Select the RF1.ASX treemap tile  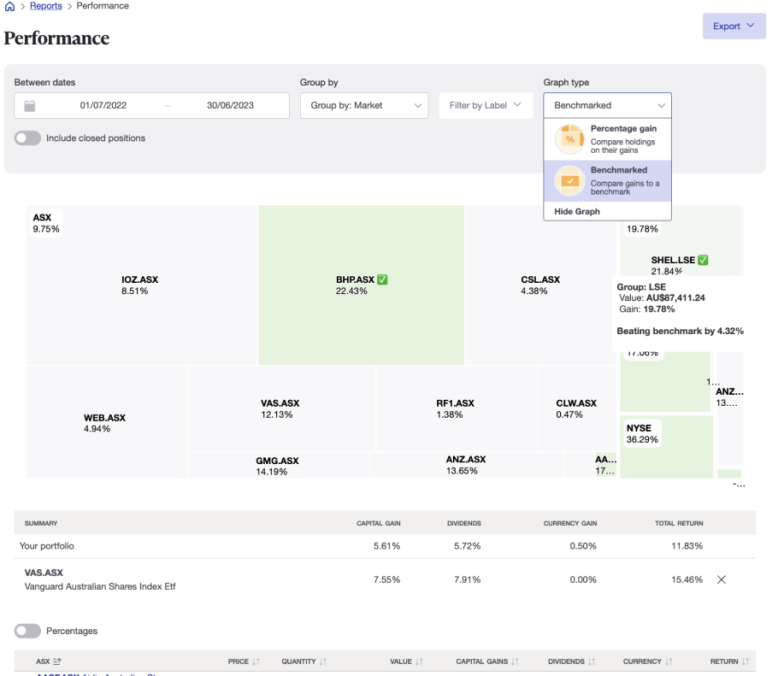(x=456, y=409)
